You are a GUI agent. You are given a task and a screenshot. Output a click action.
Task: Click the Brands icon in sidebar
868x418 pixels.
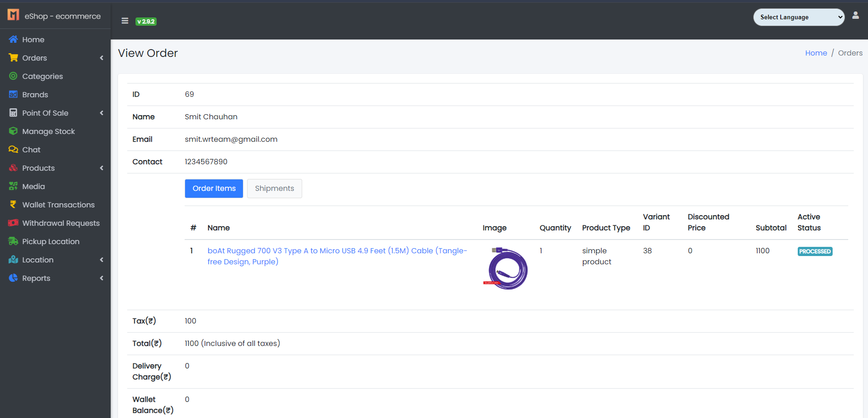[x=13, y=95]
